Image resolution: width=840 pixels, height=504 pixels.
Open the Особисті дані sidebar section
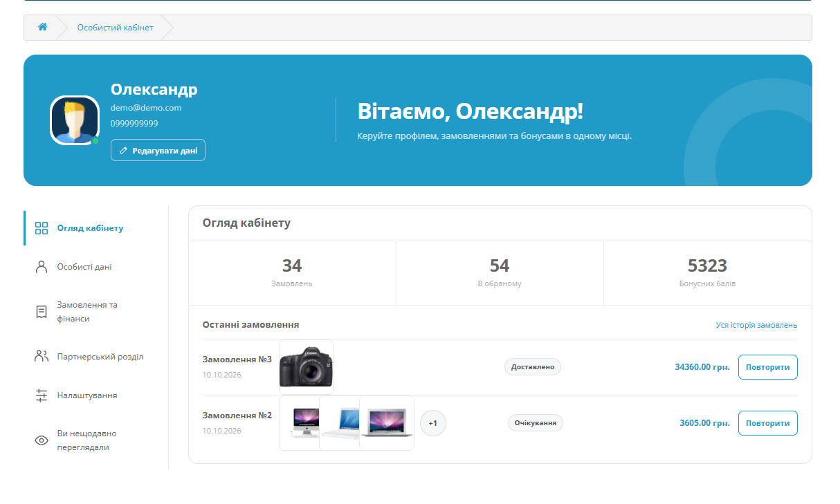point(84,267)
